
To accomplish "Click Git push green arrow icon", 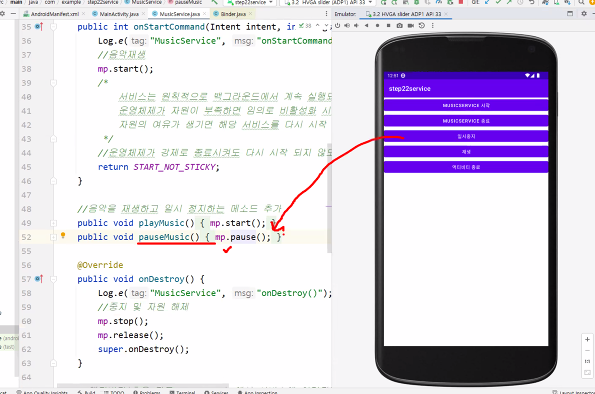I will (x=509, y=2).
